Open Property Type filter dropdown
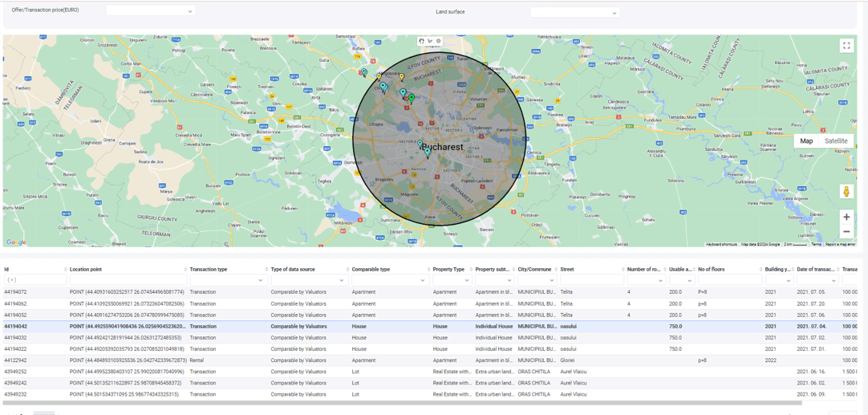868x415 pixels. [x=451, y=280]
